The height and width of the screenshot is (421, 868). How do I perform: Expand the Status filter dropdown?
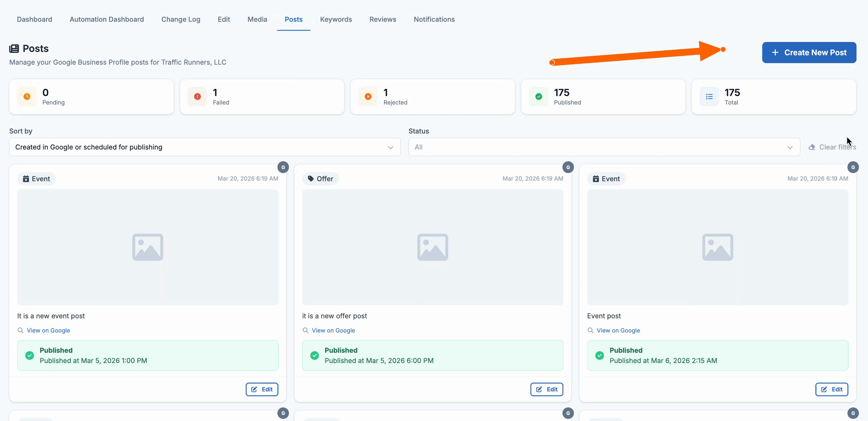pos(604,147)
